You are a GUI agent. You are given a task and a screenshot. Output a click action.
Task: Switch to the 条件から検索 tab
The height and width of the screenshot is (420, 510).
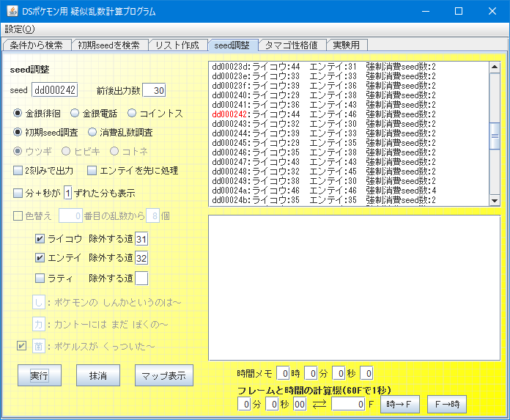pos(37,45)
